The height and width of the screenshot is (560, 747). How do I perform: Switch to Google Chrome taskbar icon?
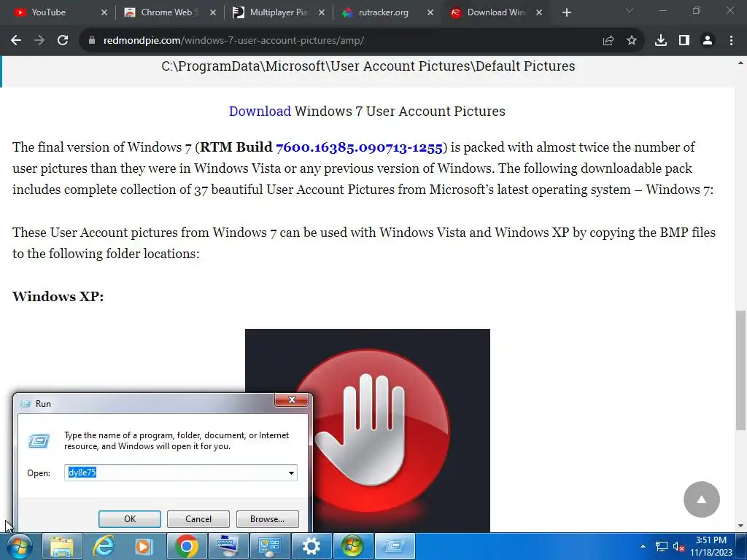[x=186, y=546]
